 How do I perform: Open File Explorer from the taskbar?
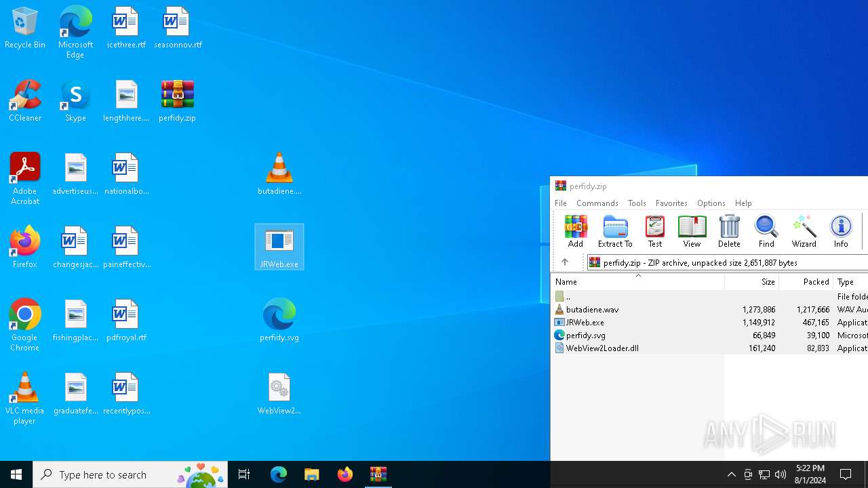coord(312,474)
